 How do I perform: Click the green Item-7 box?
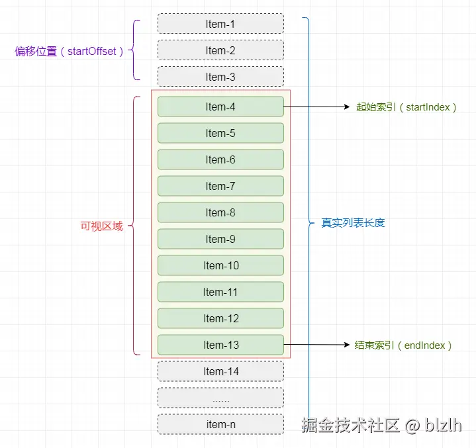(220, 186)
